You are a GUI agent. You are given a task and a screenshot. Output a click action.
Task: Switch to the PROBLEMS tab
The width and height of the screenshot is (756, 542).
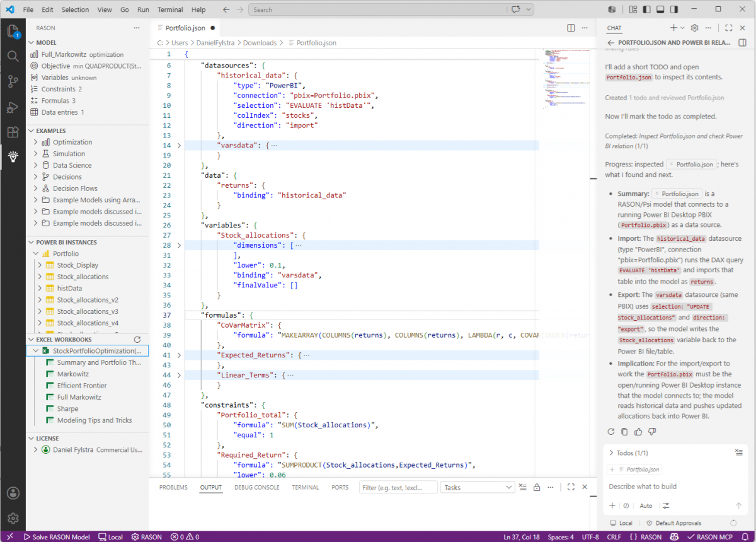173,487
